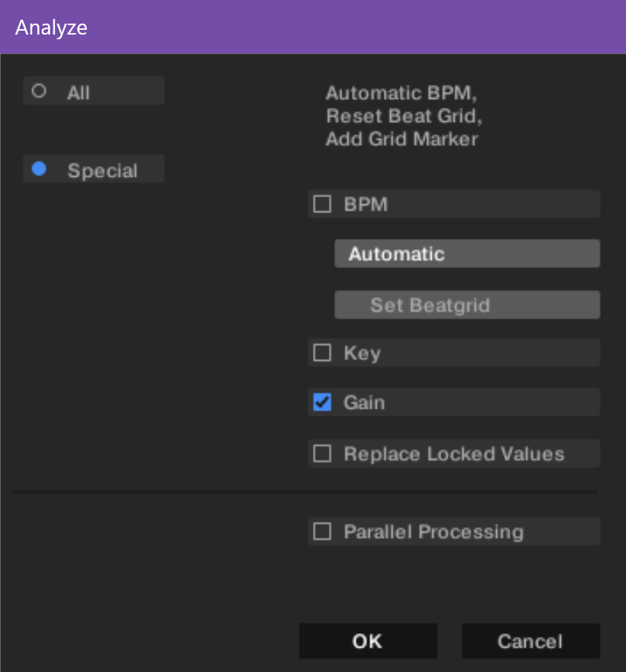This screenshot has width=626, height=672.
Task: Click the empty BPM checkbox square
Action: click(x=322, y=204)
